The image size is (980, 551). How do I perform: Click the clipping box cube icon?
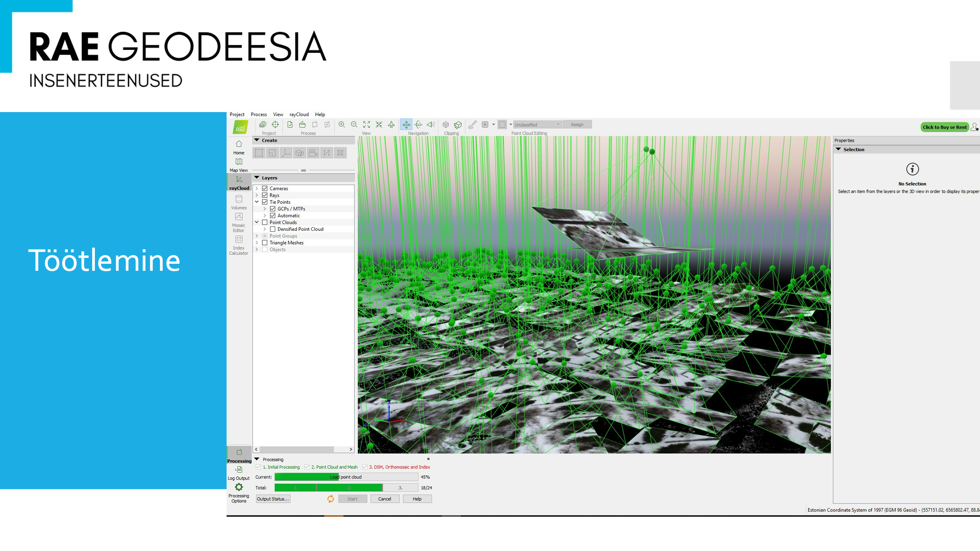coord(446,124)
